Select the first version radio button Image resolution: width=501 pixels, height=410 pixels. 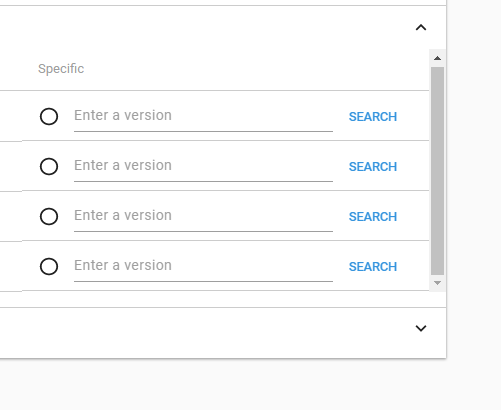click(49, 117)
